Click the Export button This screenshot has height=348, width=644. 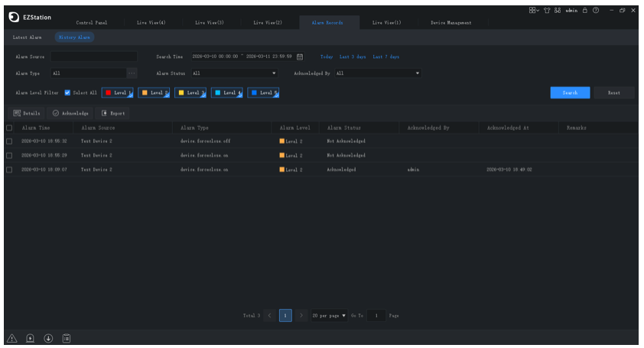(x=113, y=113)
